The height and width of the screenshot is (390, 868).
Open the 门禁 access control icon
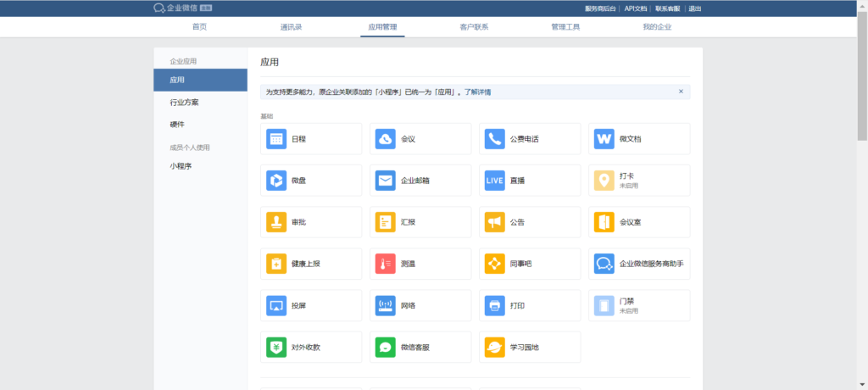[604, 306]
